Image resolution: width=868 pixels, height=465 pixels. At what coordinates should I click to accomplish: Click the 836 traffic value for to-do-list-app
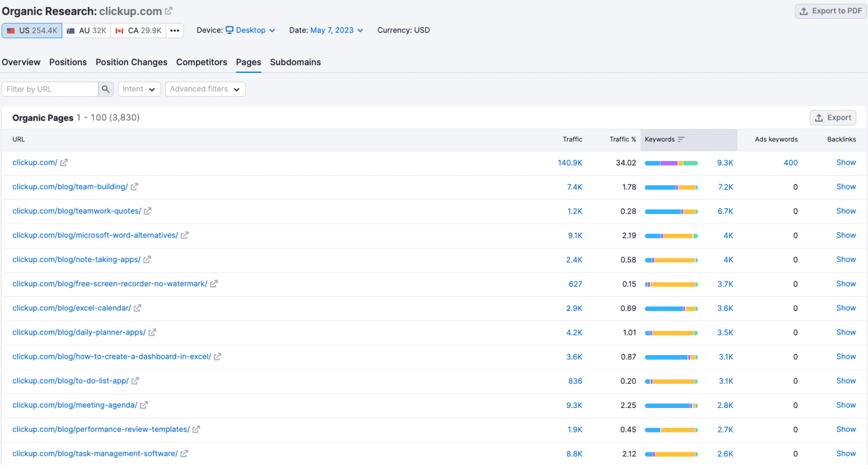point(575,381)
